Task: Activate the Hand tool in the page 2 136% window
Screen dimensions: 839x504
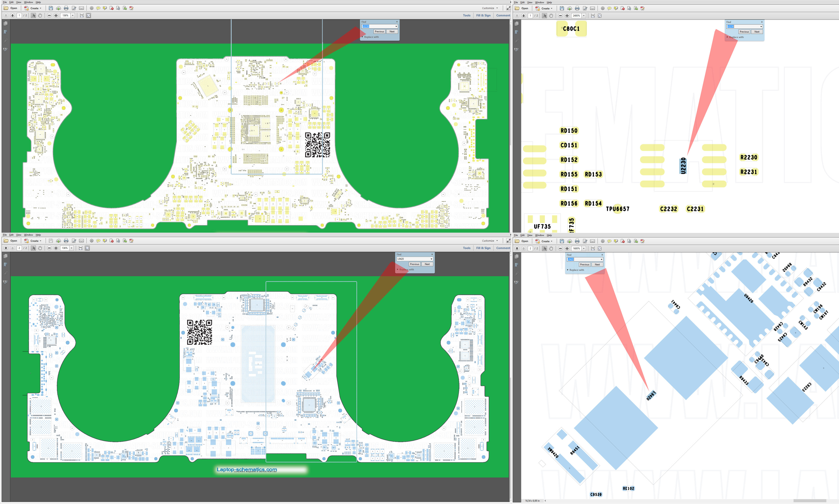Action: 40,248
